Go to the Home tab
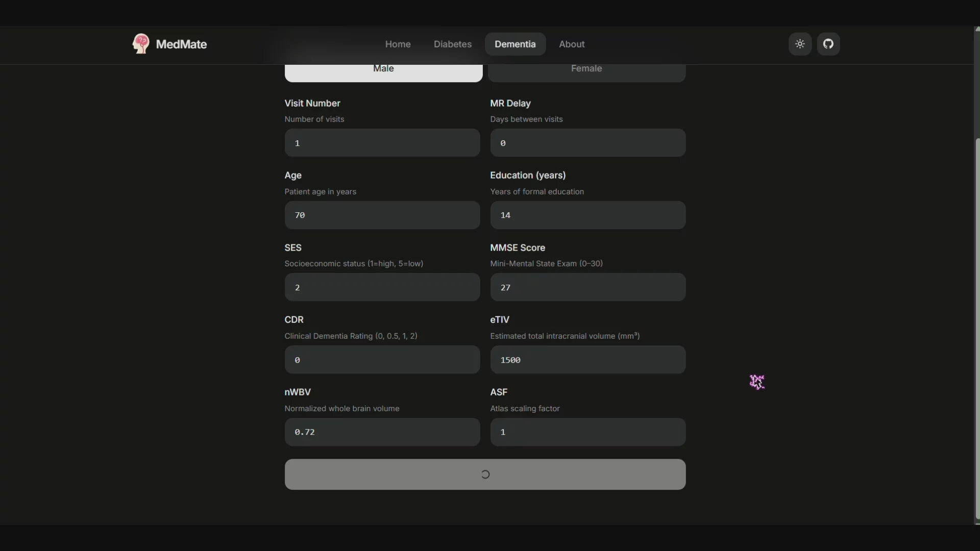The image size is (980, 551). click(398, 44)
